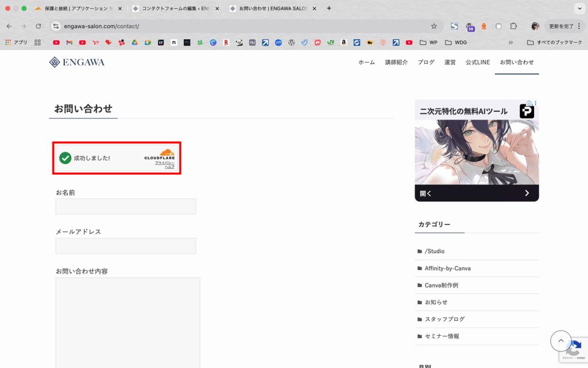Click the Gmail bookmark icon

[69, 43]
